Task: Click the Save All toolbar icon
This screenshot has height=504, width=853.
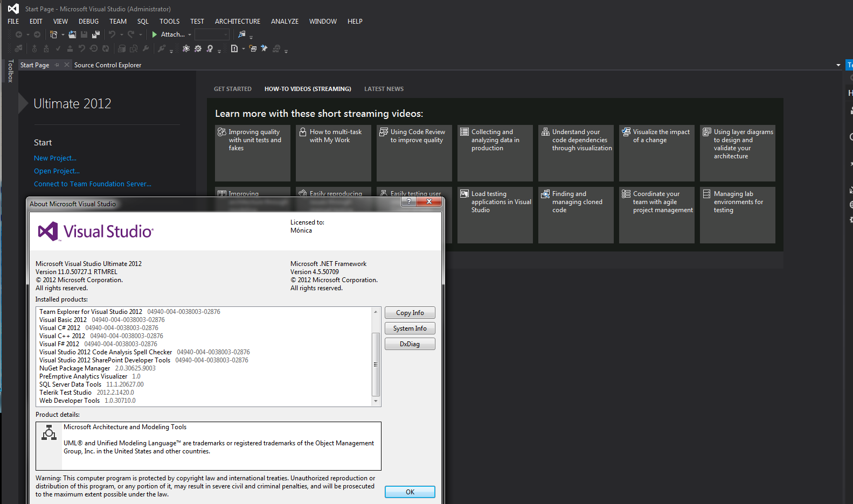Action: tap(96, 34)
